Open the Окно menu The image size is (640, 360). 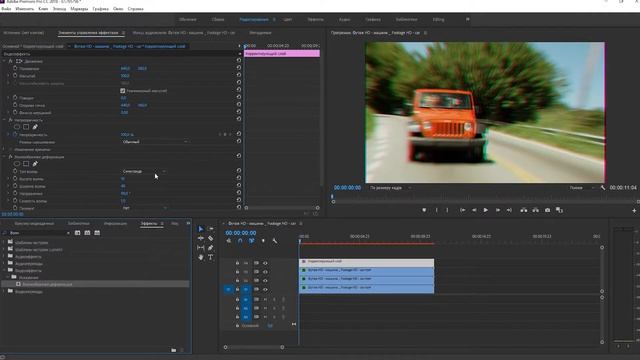118,9
